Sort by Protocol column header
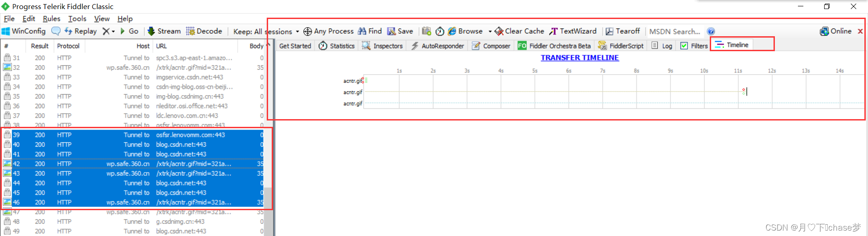The width and height of the screenshot is (868, 236). (68, 46)
